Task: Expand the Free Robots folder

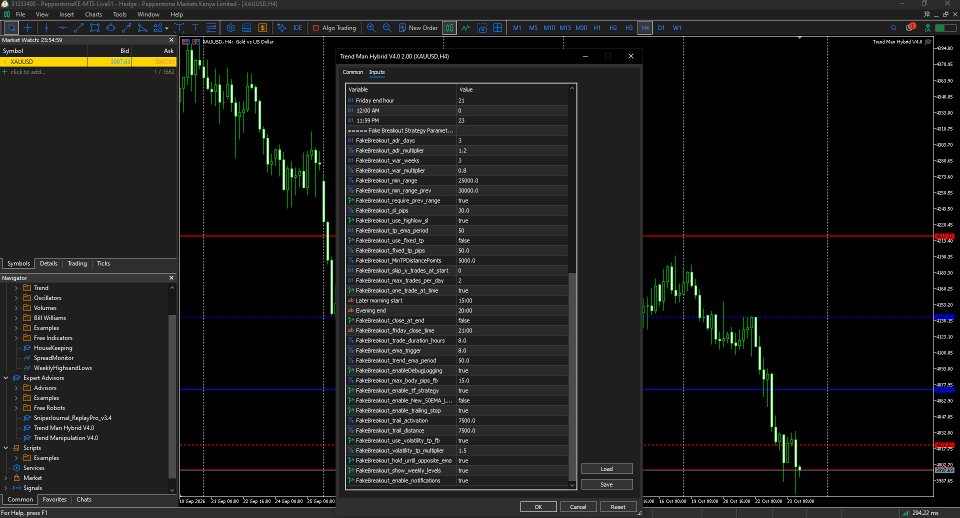Action: click(17, 408)
